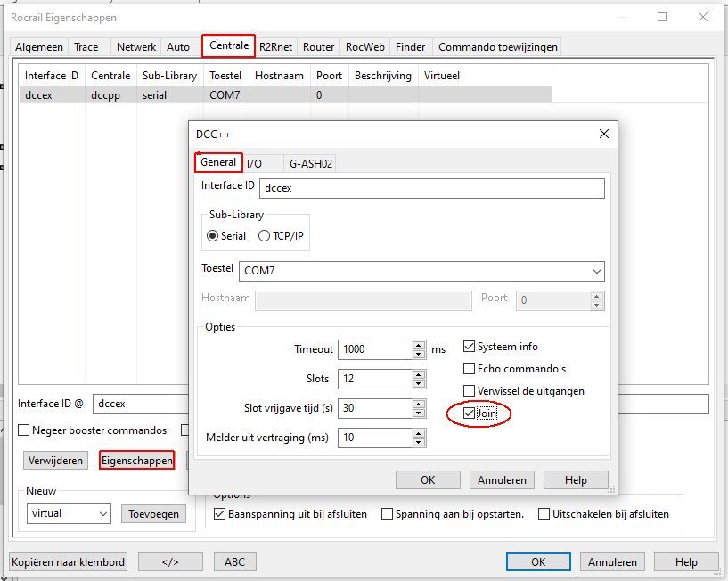Click OK in the DCC++ dialog

pos(428,479)
